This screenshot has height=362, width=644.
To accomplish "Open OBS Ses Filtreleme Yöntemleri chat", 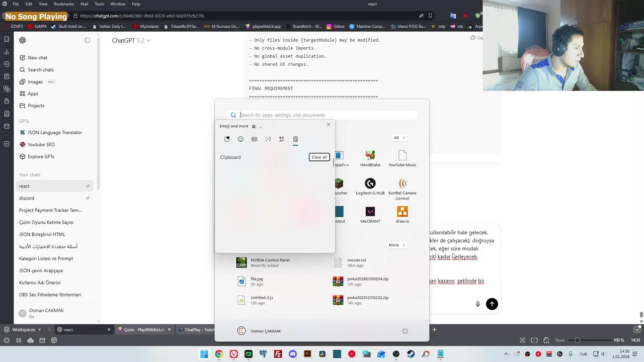I will click(55, 295).
